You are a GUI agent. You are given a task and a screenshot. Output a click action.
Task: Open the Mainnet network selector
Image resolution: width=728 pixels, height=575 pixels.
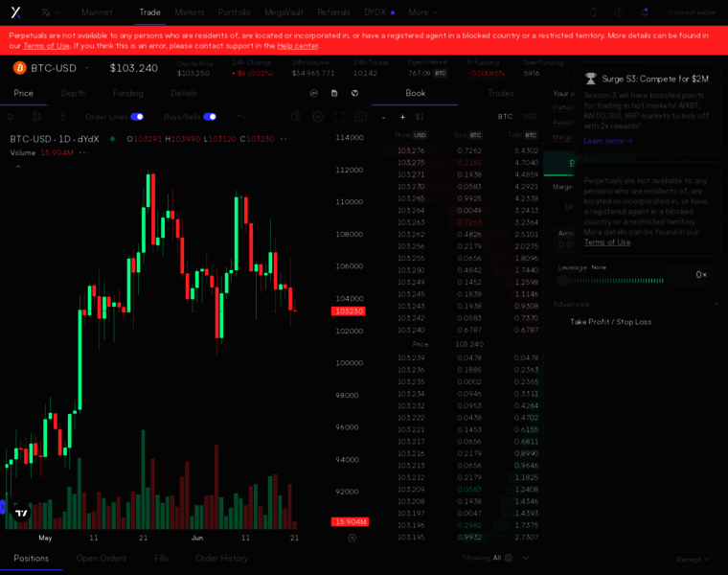pos(97,12)
